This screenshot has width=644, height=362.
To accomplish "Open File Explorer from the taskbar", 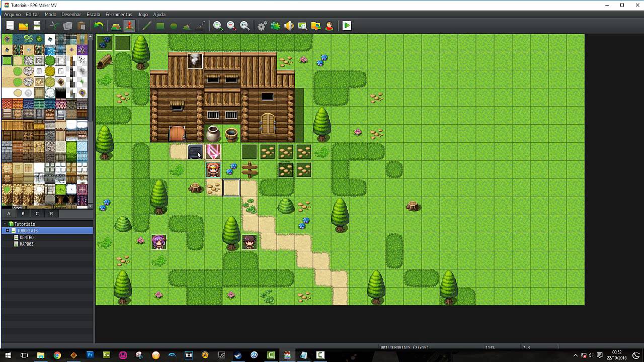I will point(41,355).
